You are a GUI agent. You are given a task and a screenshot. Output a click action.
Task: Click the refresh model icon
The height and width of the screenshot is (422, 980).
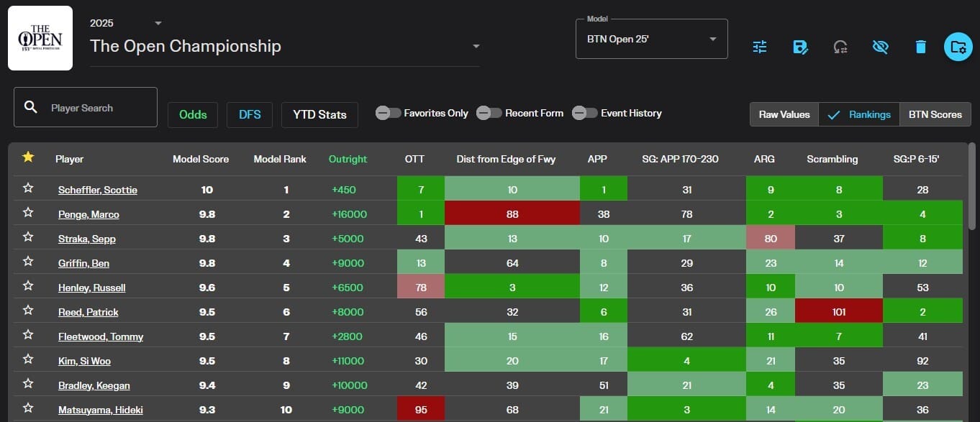coord(840,47)
